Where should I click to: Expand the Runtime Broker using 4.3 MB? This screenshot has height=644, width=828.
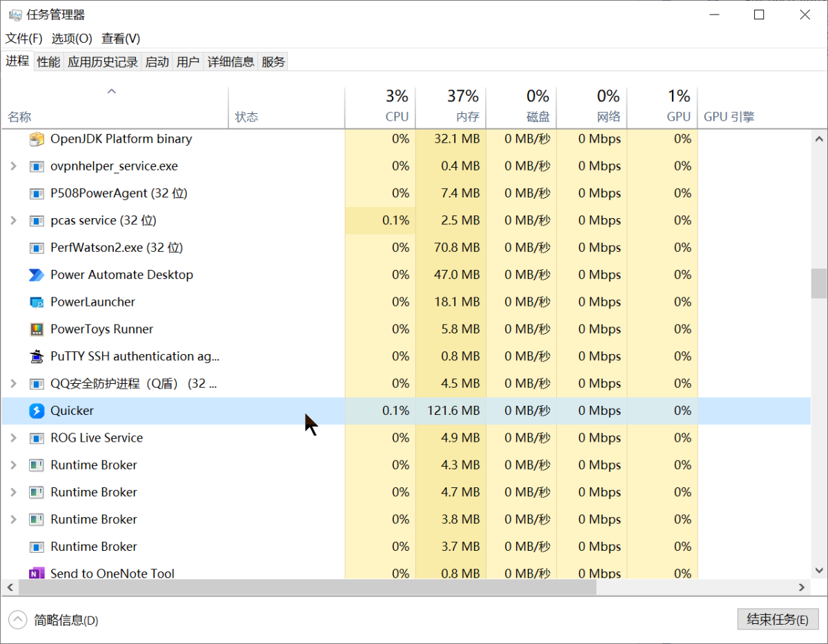click(x=13, y=465)
